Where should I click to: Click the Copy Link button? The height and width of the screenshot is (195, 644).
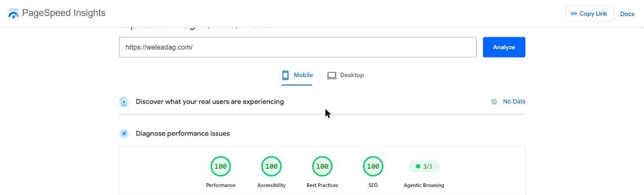tap(589, 14)
